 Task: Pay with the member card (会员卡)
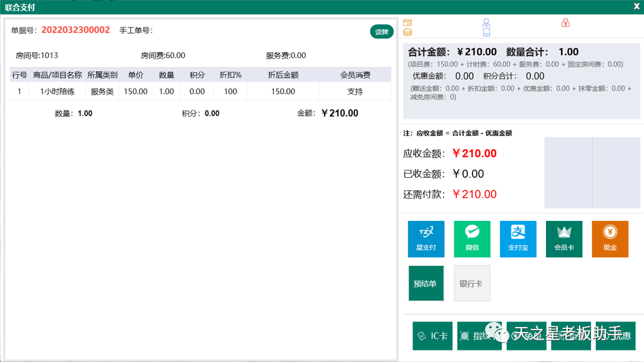coord(564,239)
